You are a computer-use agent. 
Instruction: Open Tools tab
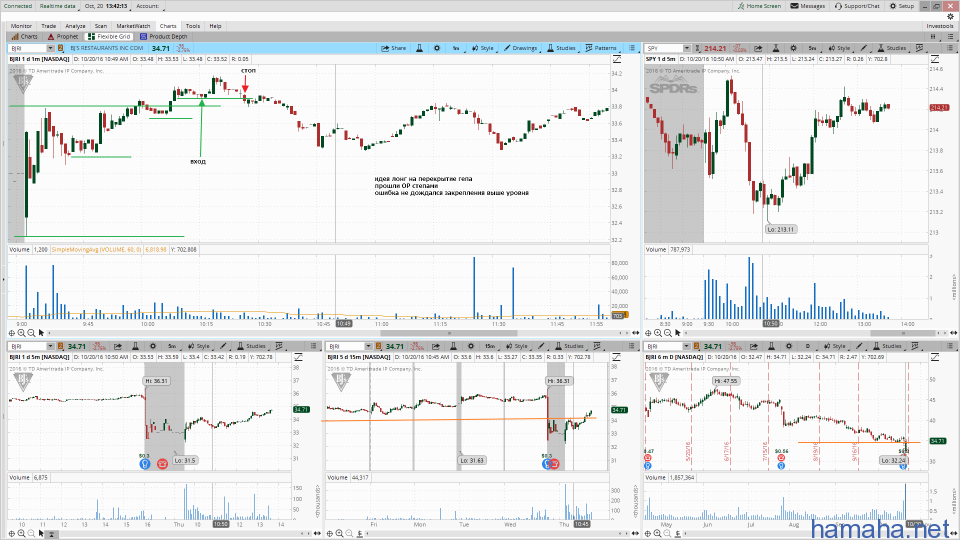[x=193, y=26]
